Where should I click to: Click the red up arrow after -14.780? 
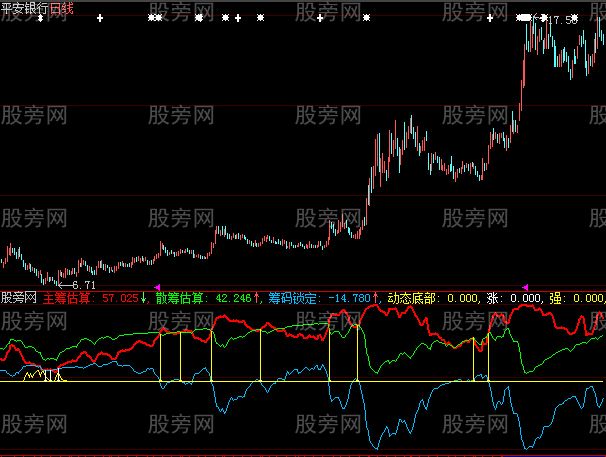point(375,298)
